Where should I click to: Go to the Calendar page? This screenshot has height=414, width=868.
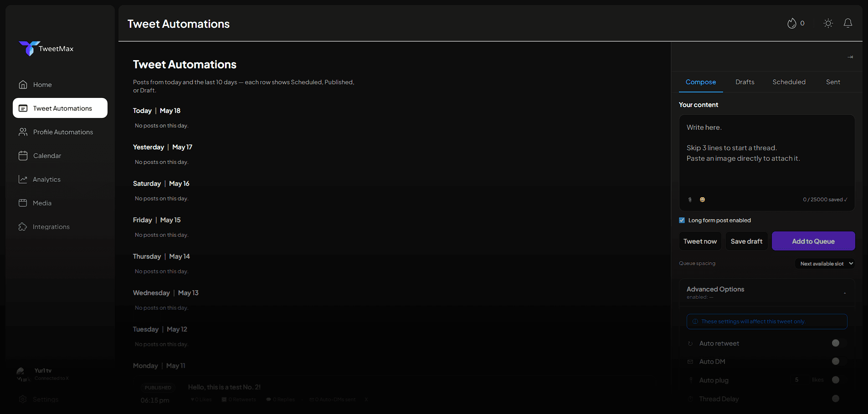click(x=60, y=156)
